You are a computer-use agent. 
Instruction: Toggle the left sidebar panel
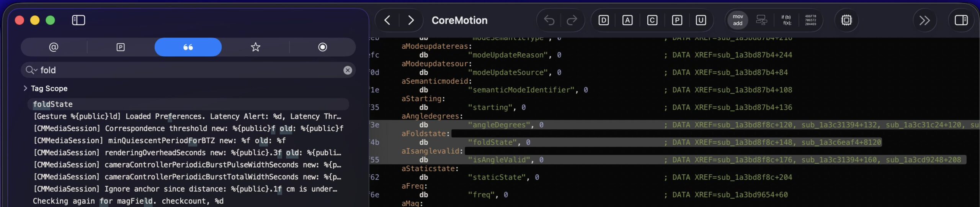coord(78,20)
